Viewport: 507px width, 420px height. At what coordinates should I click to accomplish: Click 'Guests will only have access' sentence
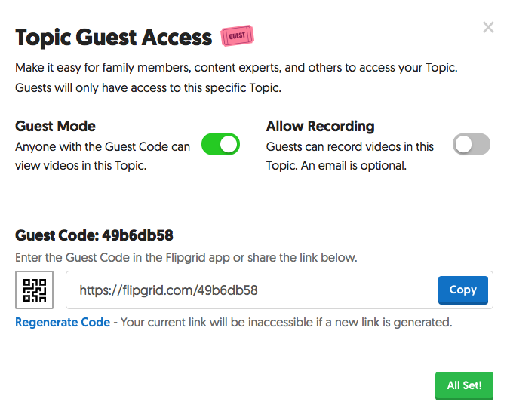coord(148,87)
